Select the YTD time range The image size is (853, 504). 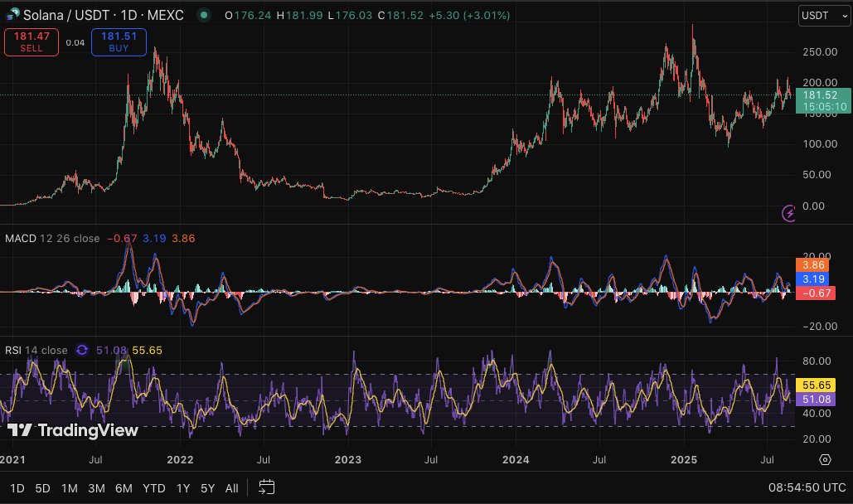[153, 488]
